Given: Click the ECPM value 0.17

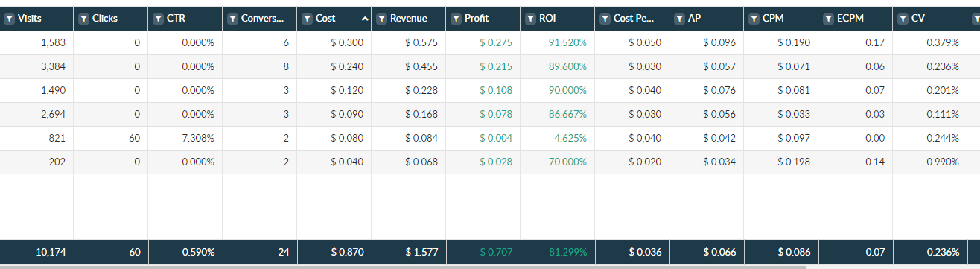Looking at the screenshot, I should [x=876, y=43].
